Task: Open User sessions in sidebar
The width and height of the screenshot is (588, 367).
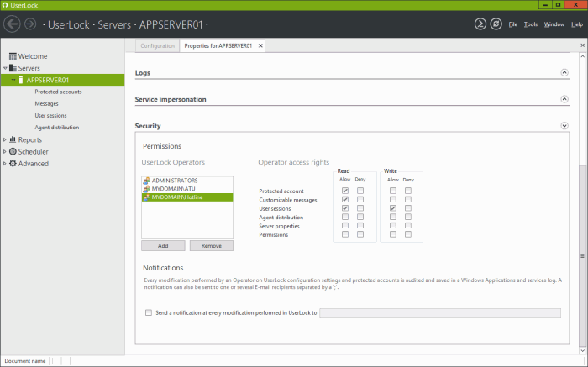Action: click(x=50, y=115)
